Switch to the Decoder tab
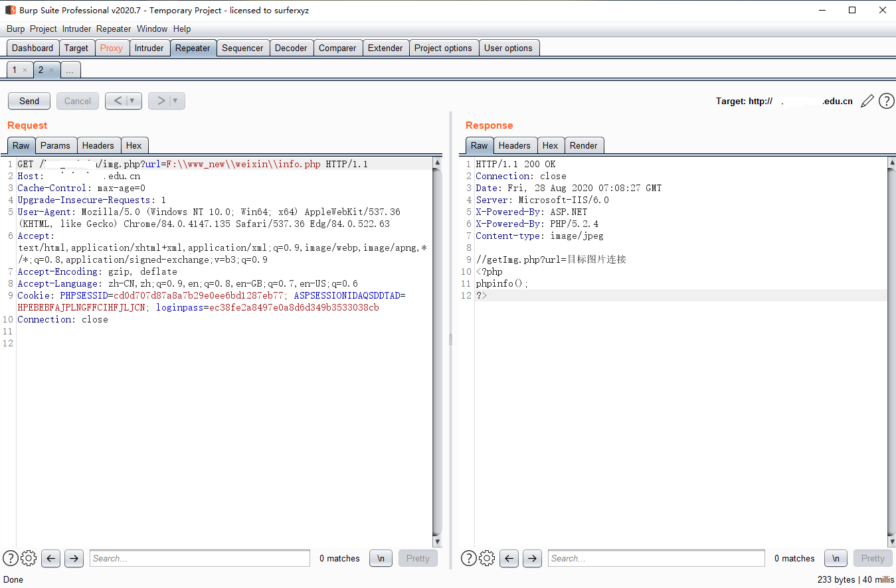 [x=291, y=48]
